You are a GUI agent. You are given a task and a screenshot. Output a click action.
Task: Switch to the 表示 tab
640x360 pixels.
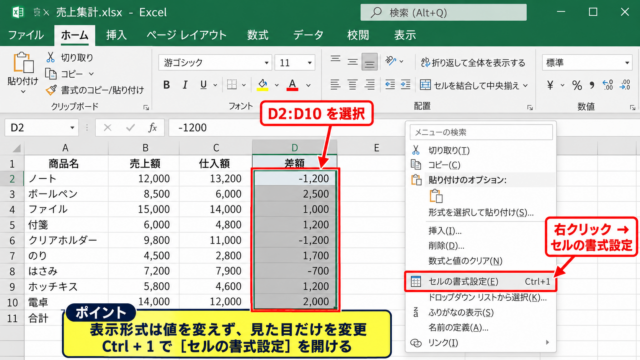click(405, 35)
